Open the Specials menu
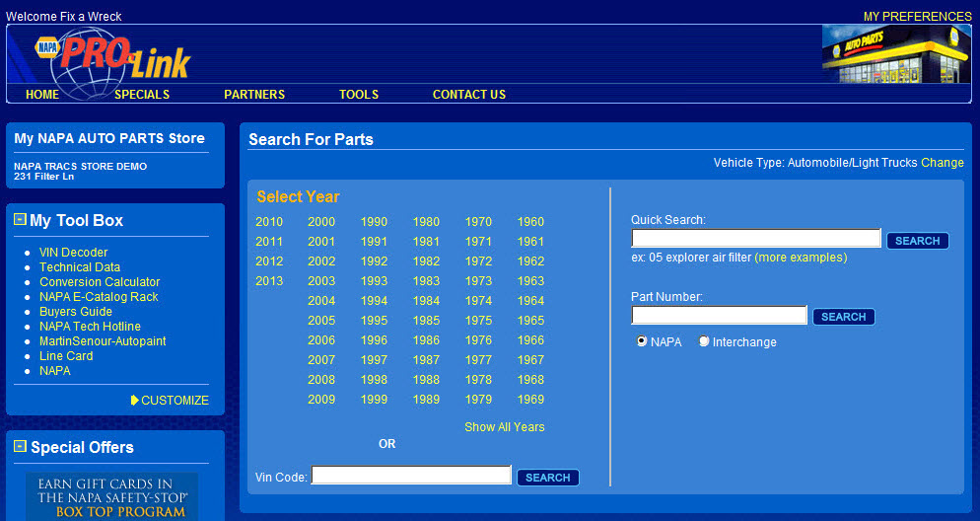The image size is (980, 521). coord(142,95)
